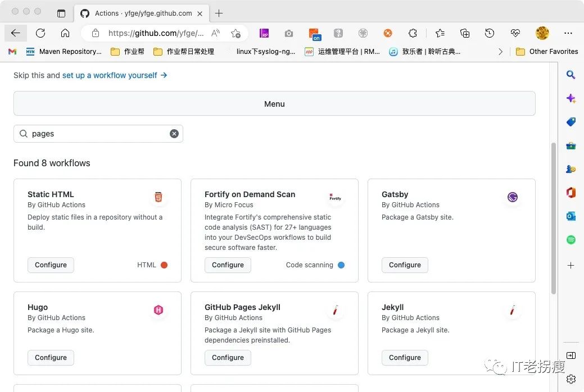Image resolution: width=584 pixels, height=392 pixels.
Task: Open the Maven Repository bookmark
Action: tap(64, 51)
